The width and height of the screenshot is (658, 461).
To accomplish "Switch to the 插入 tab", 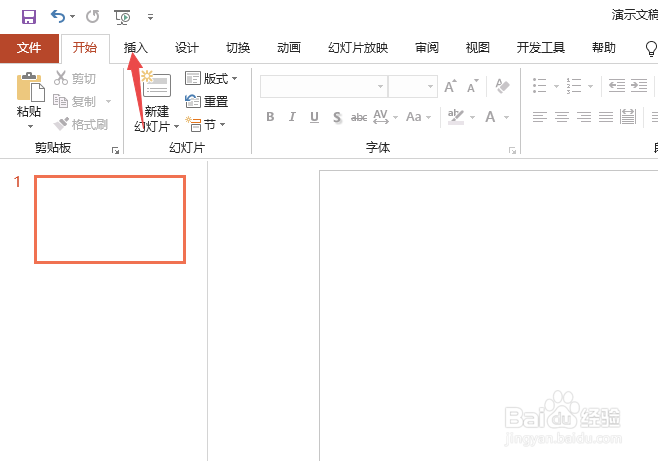I will click(136, 48).
